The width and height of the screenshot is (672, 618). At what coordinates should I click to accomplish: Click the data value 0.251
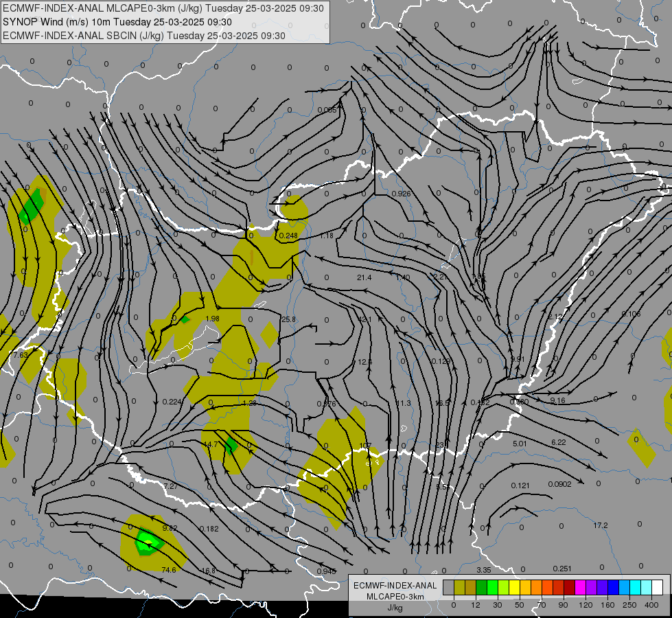tap(562, 569)
